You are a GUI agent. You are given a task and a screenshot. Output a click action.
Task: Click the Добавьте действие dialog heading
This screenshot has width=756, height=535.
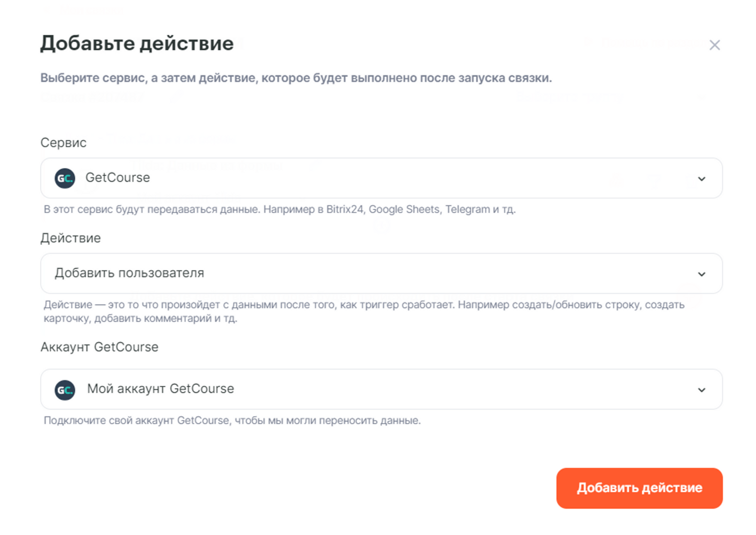137,43
